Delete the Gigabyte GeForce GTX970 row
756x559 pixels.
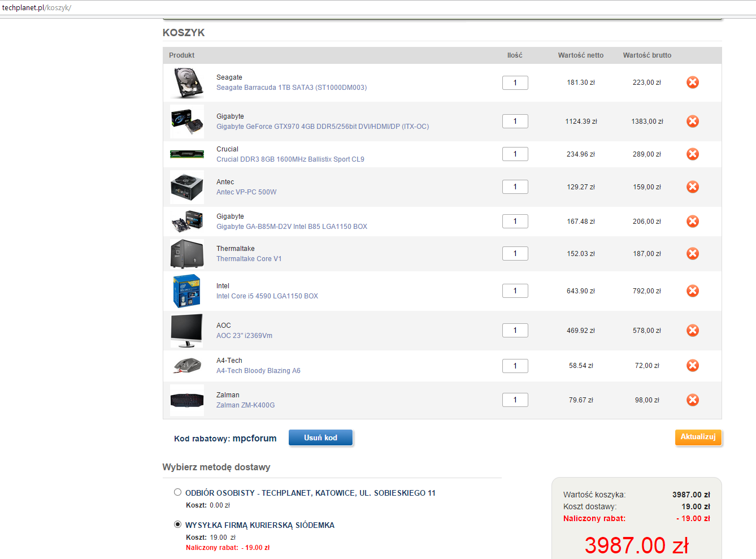(693, 122)
